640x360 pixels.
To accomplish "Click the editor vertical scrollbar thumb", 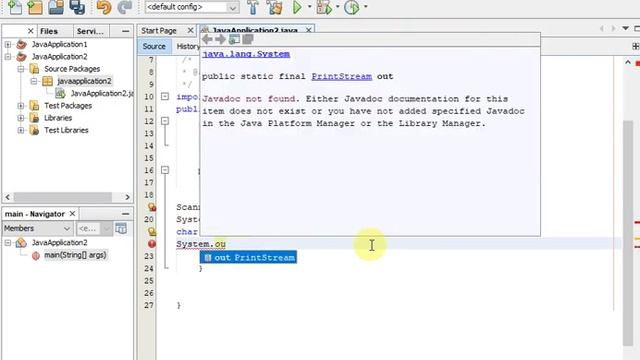I will pos(628,233).
